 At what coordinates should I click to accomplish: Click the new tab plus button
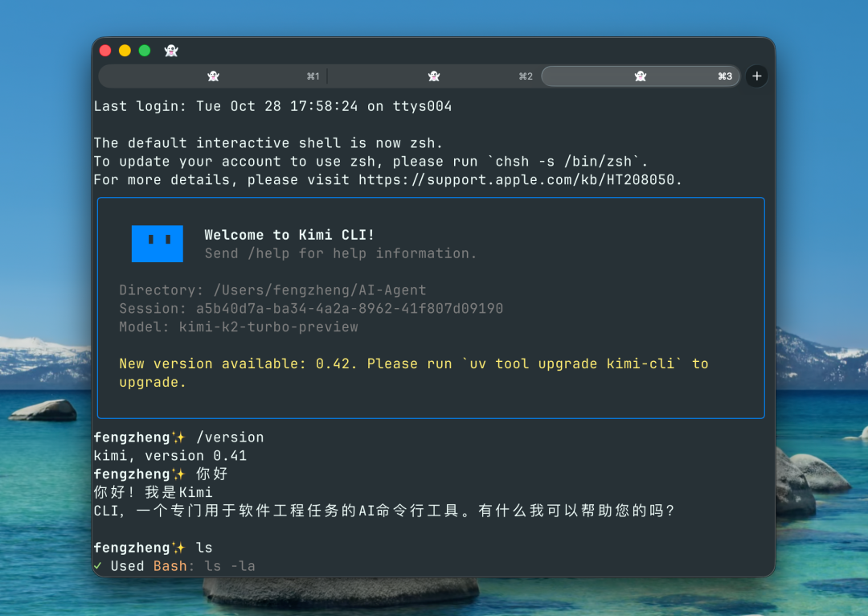click(x=756, y=76)
